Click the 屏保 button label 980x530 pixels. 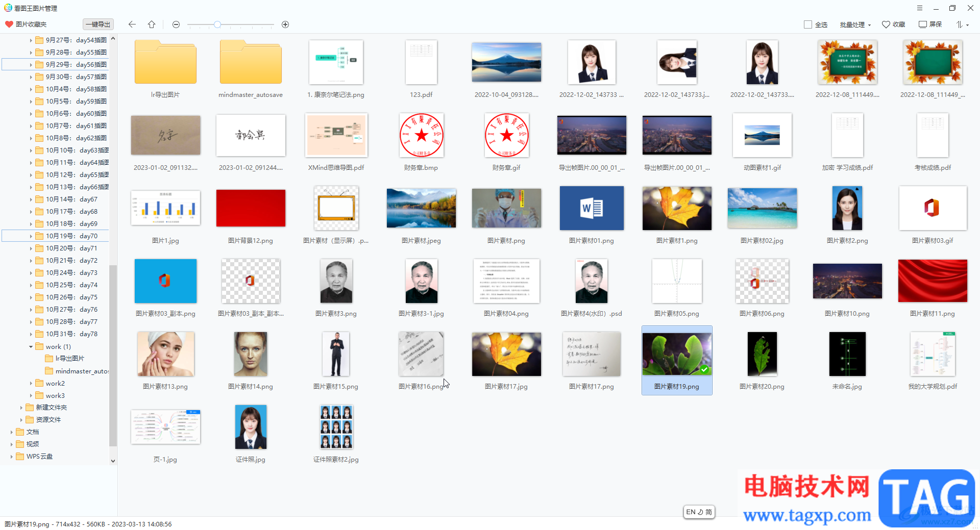point(936,24)
